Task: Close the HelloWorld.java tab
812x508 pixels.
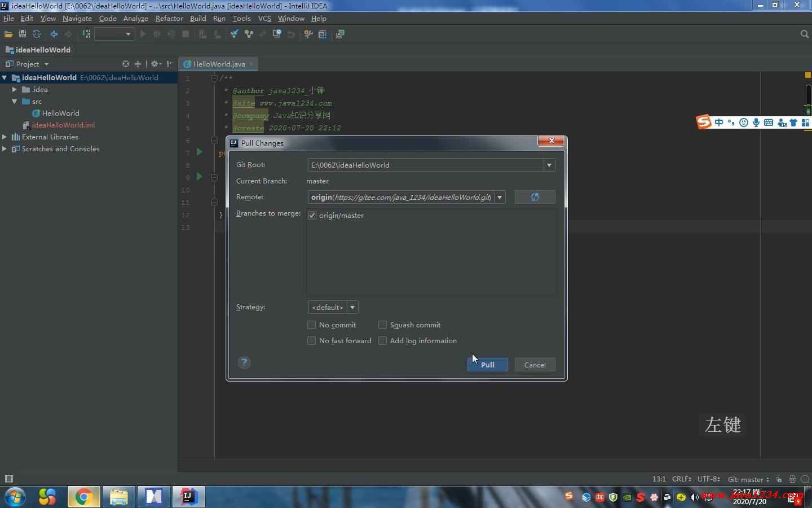Action: tap(251, 64)
